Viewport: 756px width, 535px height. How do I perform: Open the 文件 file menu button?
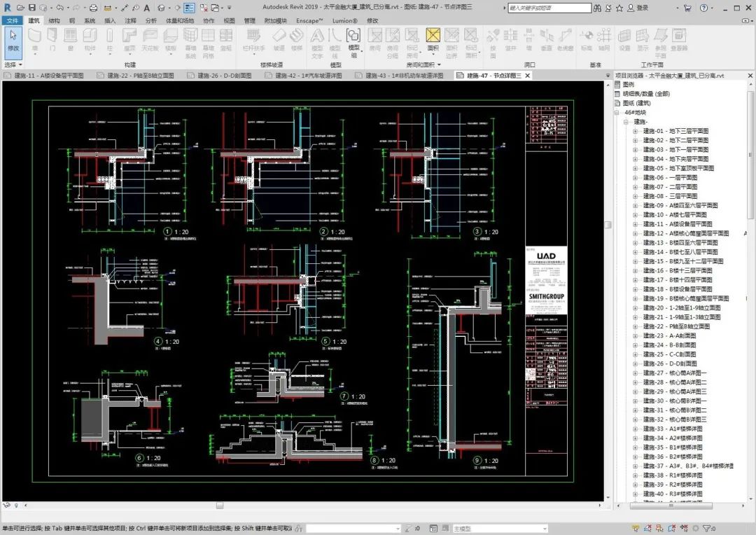point(13,21)
